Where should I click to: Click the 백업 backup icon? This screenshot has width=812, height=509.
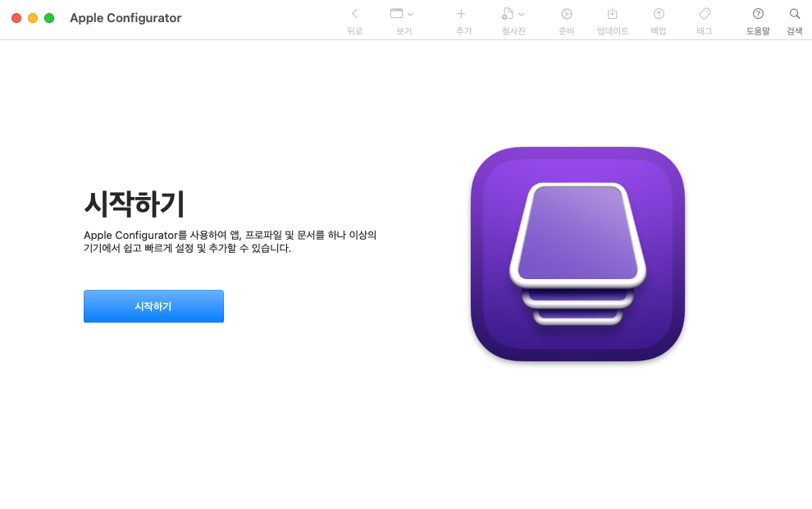pos(659,14)
